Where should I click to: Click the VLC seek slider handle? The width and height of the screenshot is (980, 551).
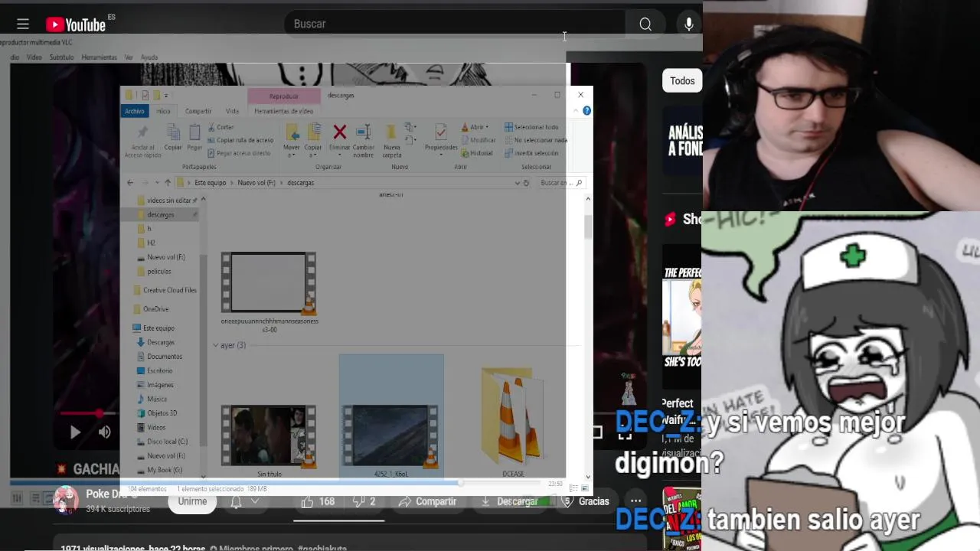tap(460, 484)
